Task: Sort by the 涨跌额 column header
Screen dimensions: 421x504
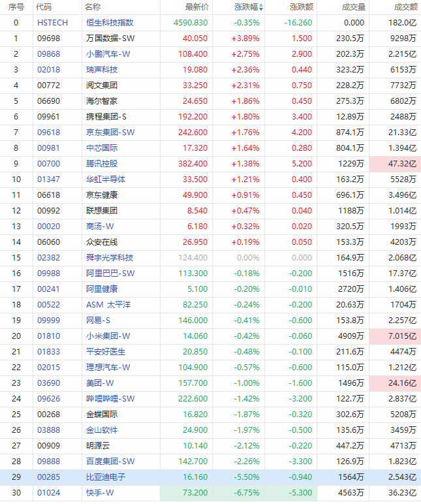Action: point(302,7)
